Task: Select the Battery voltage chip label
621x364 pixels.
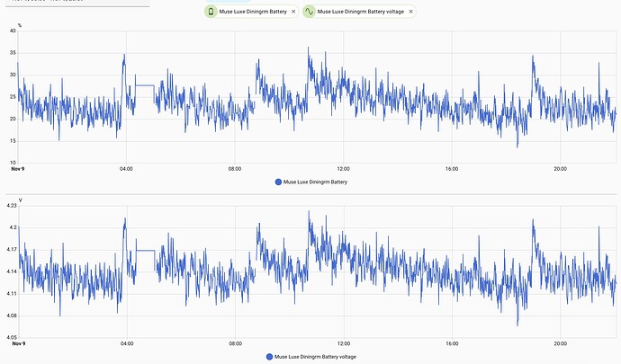Action: coord(362,13)
